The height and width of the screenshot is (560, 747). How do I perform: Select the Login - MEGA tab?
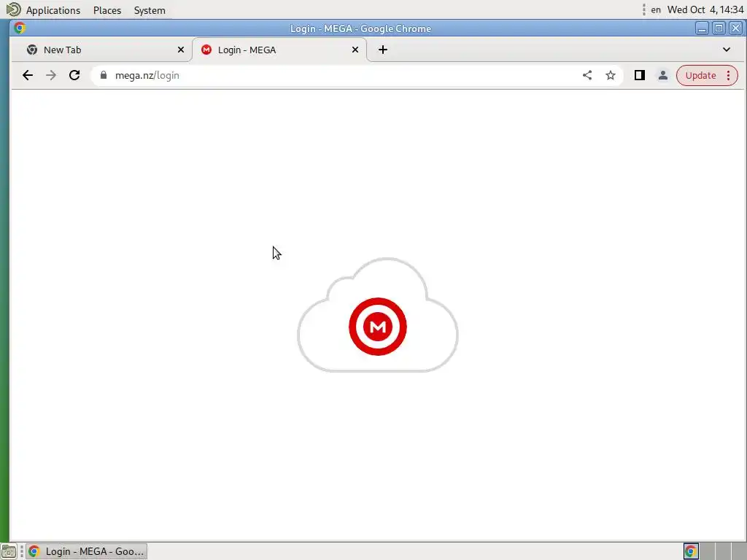(x=279, y=50)
